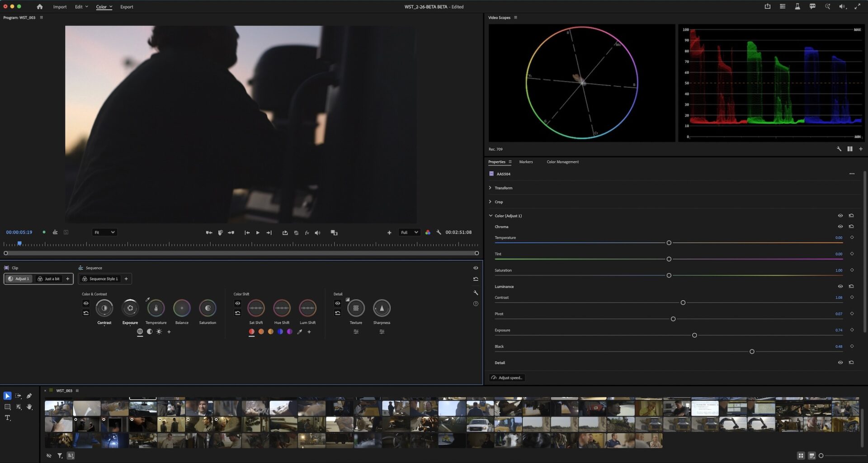Switch to the Color Management tab
The image size is (868, 463).
[562, 161]
